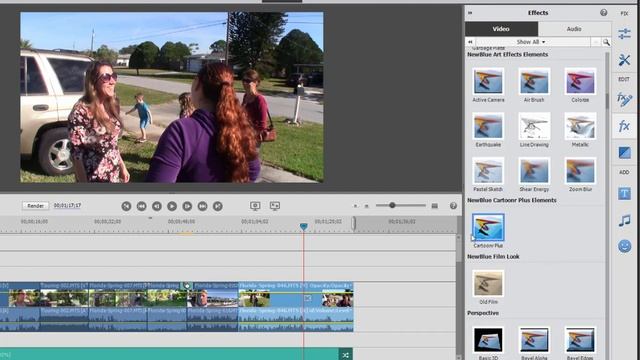Click the video preview monitor
Viewport: 640px width, 360px height.
tap(172, 97)
